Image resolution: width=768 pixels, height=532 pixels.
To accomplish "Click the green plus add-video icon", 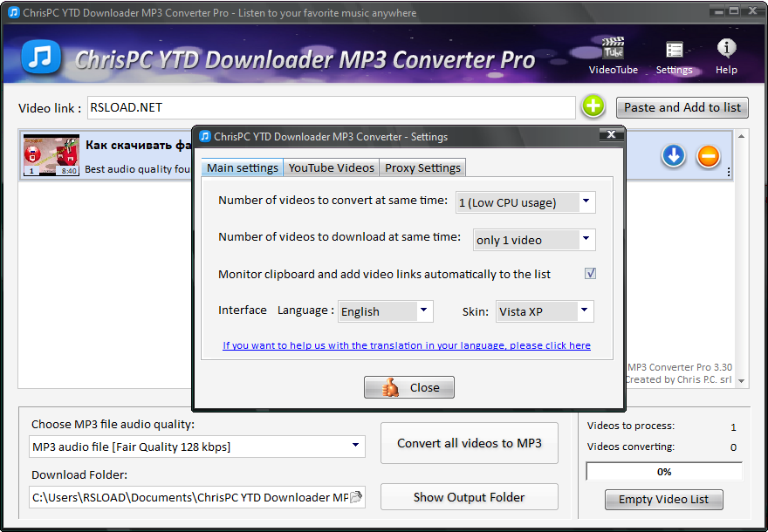I will pos(593,106).
